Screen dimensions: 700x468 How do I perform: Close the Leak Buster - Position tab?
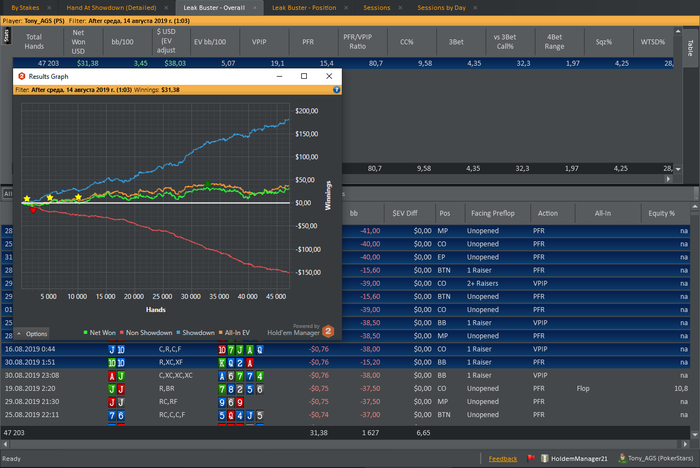346,8
